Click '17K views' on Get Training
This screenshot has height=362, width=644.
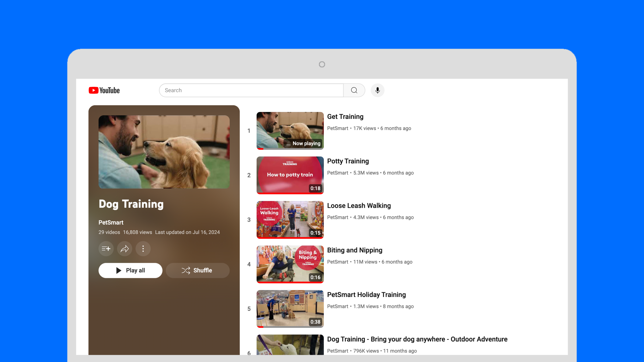[364, 128]
